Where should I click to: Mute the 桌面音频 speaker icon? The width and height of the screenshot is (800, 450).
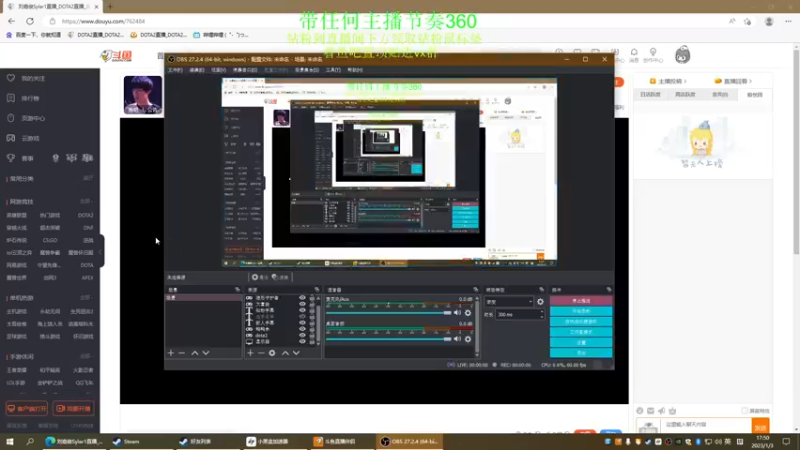[x=458, y=339]
